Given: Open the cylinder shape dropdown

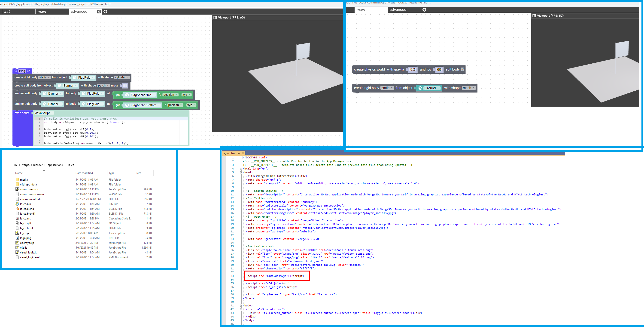Looking at the screenshot, I should [122, 77].
